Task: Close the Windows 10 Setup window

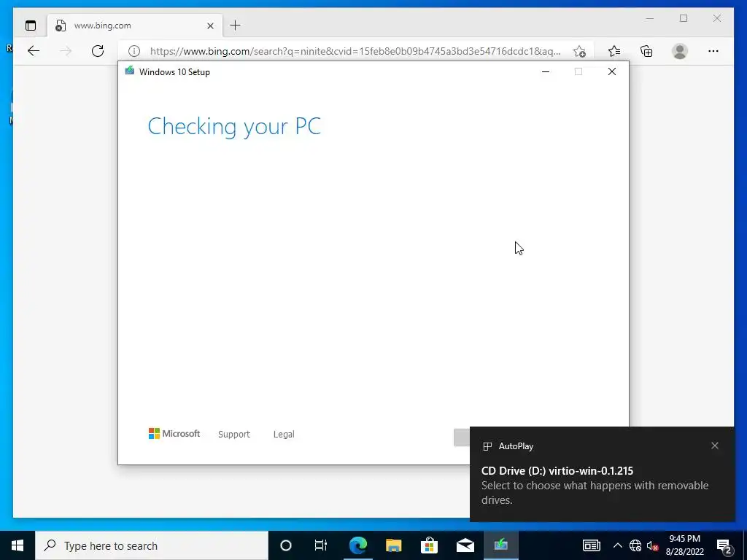Action: [612, 71]
